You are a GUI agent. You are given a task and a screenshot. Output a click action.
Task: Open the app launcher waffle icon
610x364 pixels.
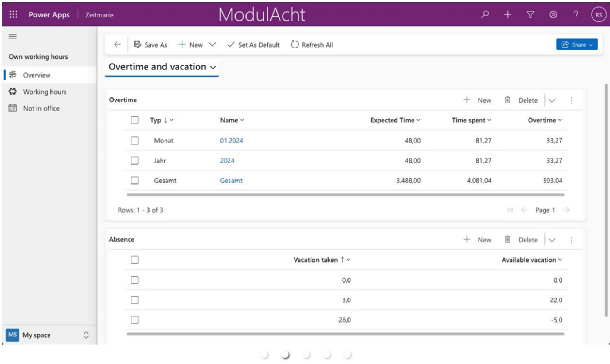click(x=13, y=14)
